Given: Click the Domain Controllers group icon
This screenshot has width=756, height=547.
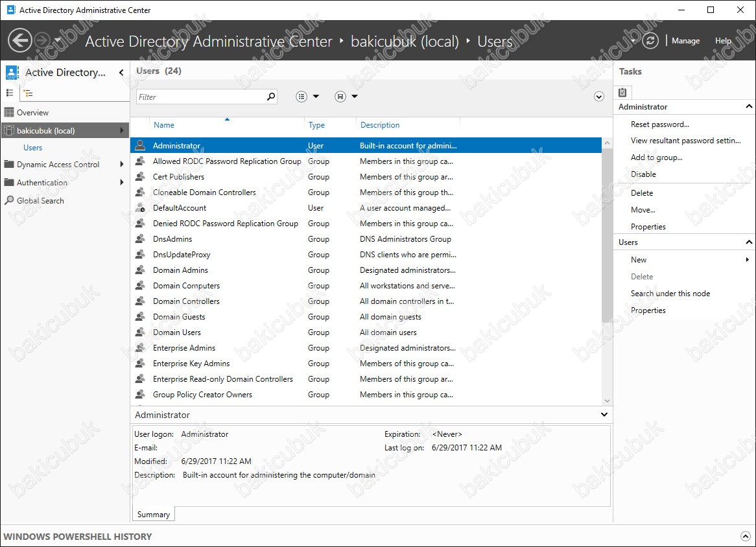Looking at the screenshot, I should [x=140, y=301].
